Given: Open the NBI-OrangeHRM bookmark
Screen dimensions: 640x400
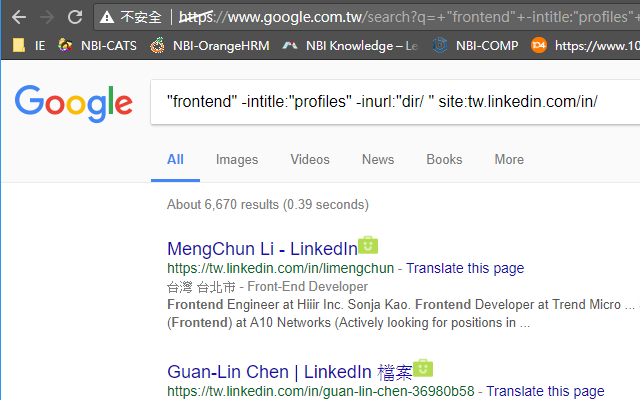Looking at the screenshot, I should pos(209,45).
